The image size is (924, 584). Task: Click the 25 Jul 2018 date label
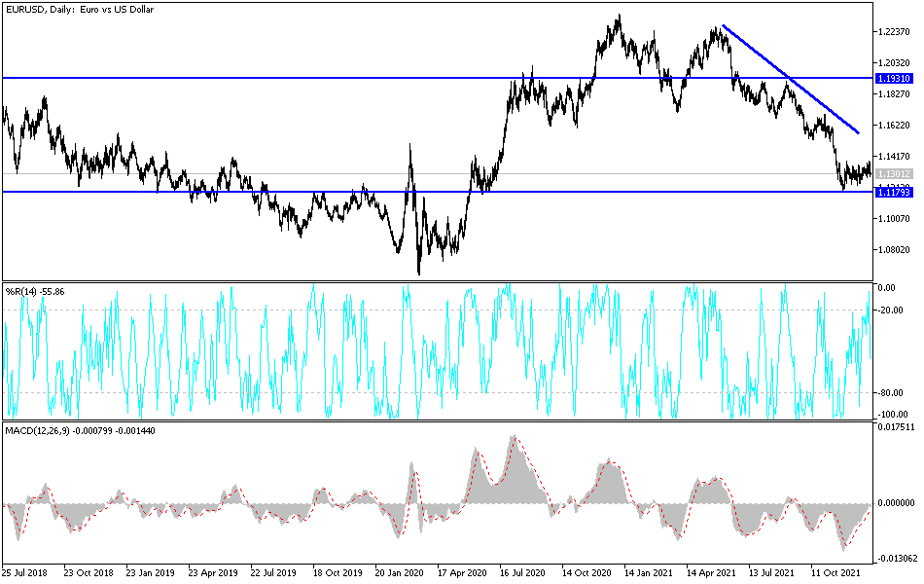tap(24, 572)
